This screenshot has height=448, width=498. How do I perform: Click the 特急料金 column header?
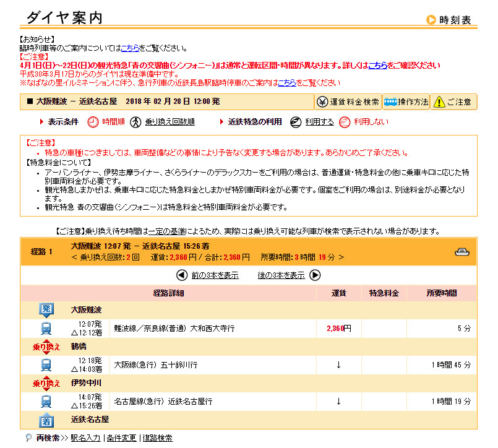(384, 293)
